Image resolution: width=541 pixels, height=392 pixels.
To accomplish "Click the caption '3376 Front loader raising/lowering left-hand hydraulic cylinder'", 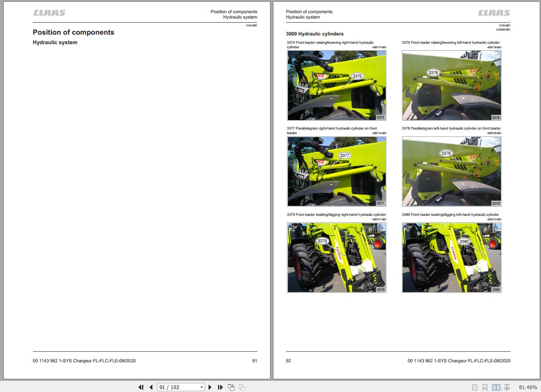I will pyautogui.click(x=451, y=43).
